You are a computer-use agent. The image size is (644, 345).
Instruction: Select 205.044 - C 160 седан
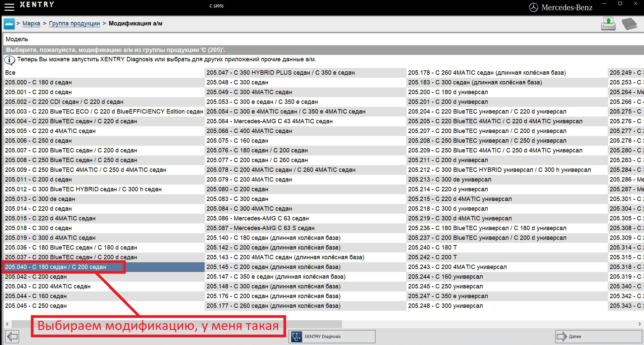[x=104, y=296]
